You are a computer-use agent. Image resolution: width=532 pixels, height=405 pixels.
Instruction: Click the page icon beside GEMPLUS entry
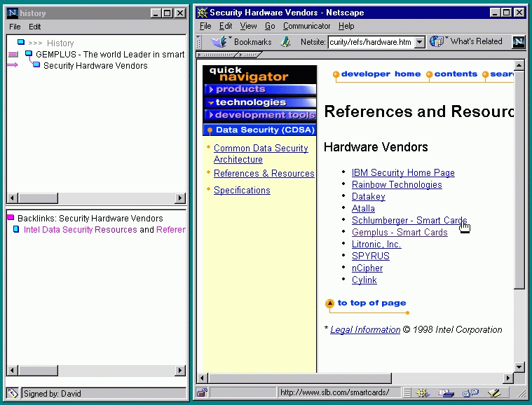(29, 53)
